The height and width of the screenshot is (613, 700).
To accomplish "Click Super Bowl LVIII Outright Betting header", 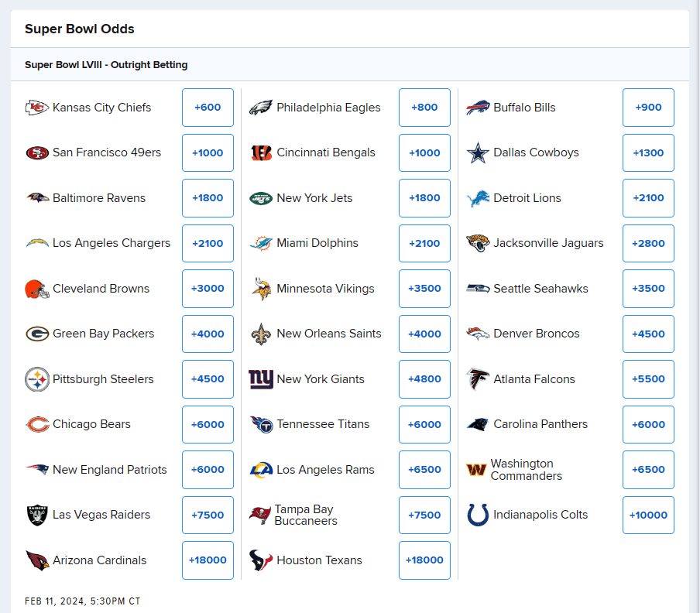I will 106,65.
